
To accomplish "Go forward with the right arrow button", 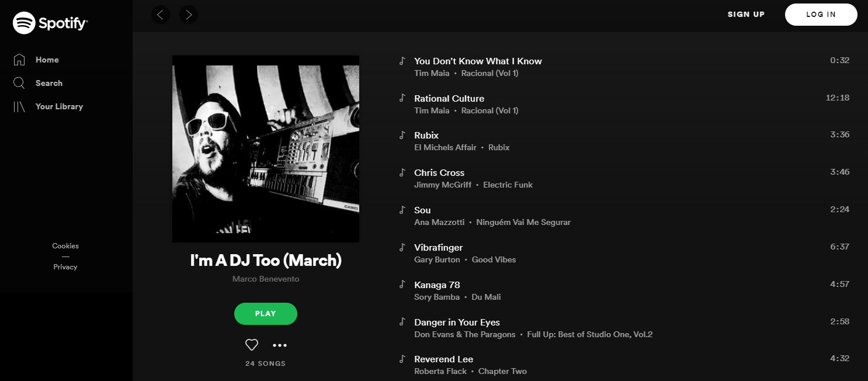I will pos(189,15).
